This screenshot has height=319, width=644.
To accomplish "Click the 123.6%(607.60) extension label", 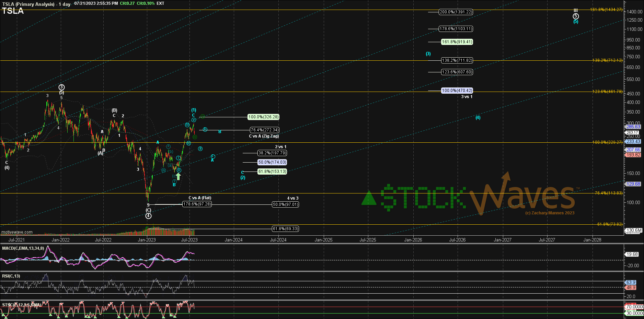I will [x=457, y=72].
